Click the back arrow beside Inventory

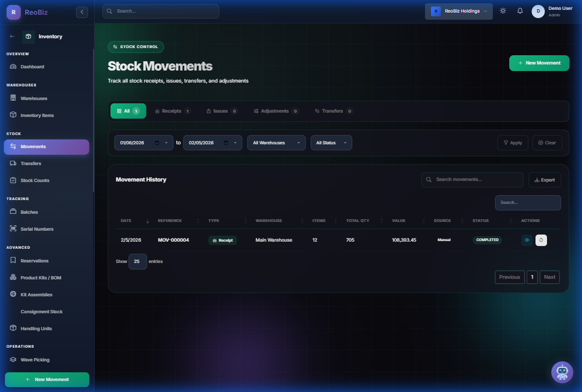13,37
